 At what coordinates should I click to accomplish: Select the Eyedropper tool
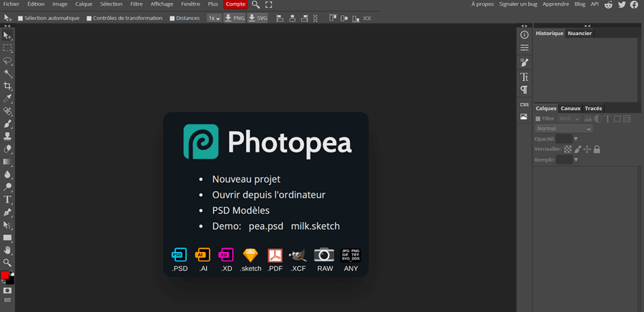[7, 99]
